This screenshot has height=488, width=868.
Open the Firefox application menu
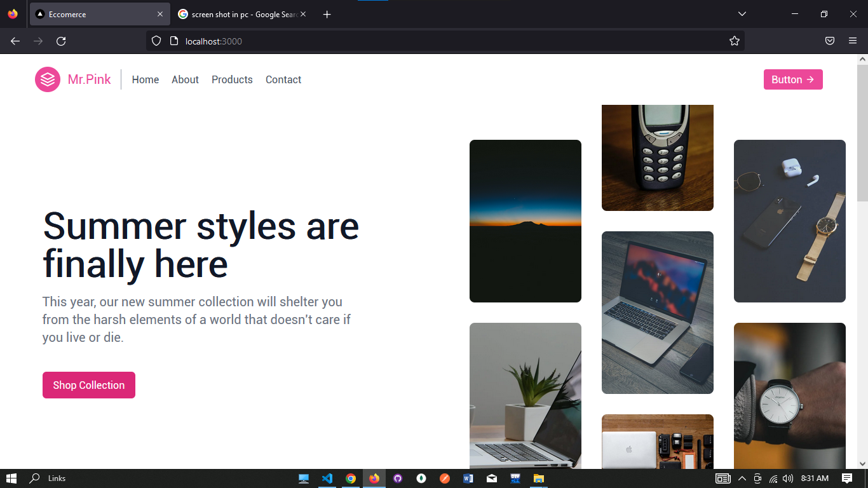(x=853, y=41)
